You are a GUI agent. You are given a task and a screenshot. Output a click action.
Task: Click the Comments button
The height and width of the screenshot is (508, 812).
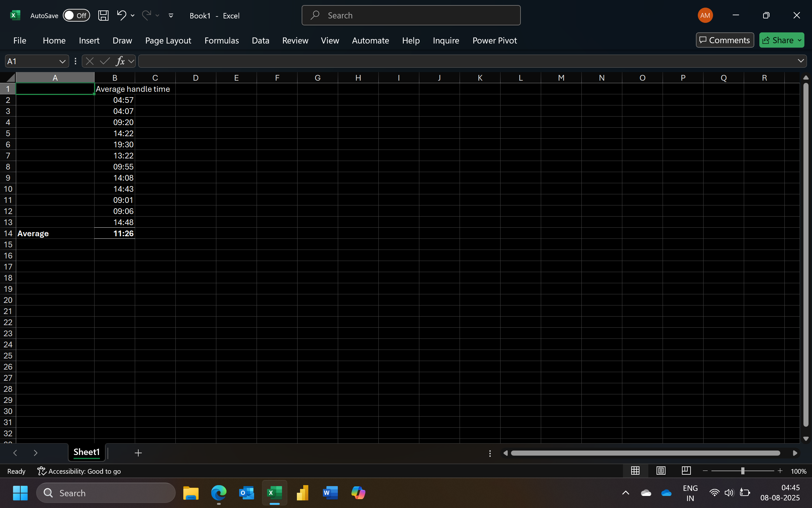[x=725, y=40]
